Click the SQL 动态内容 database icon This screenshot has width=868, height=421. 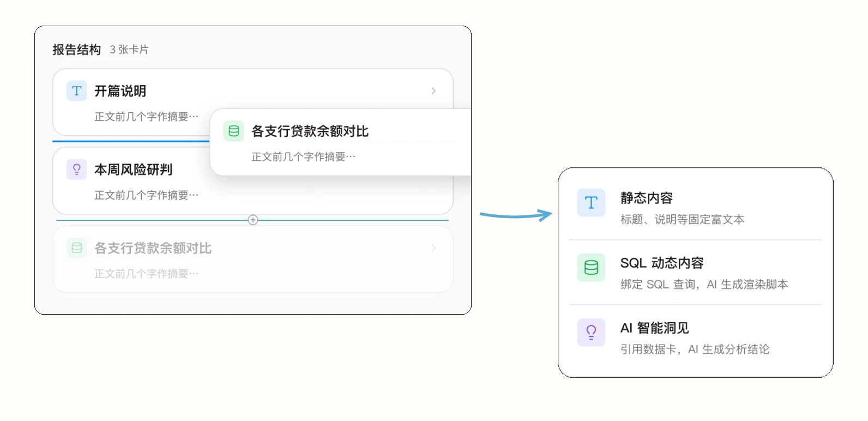[x=591, y=268]
